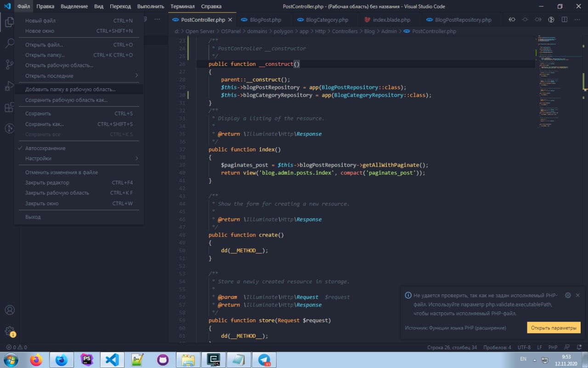Screen dimensions: 588x368
Task: Change file encoding via UTF-8
Action: (524, 347)
